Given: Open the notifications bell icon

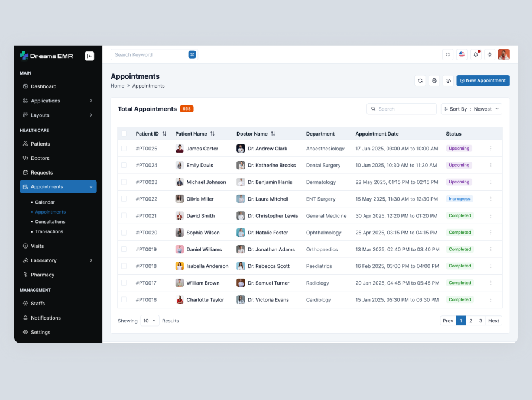Looking at the screenshot, I should (x=476, y=54).
